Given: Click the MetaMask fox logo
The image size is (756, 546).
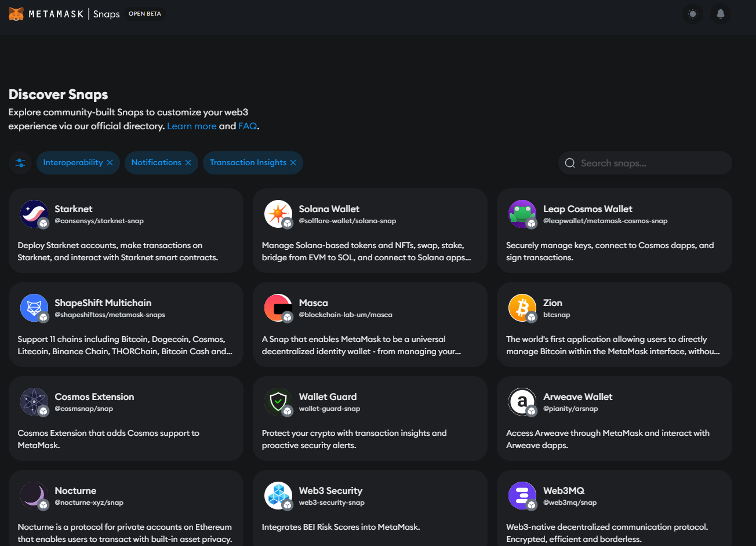Looking at the screenshot, I should pyautogui.click(x=16, y=13).
